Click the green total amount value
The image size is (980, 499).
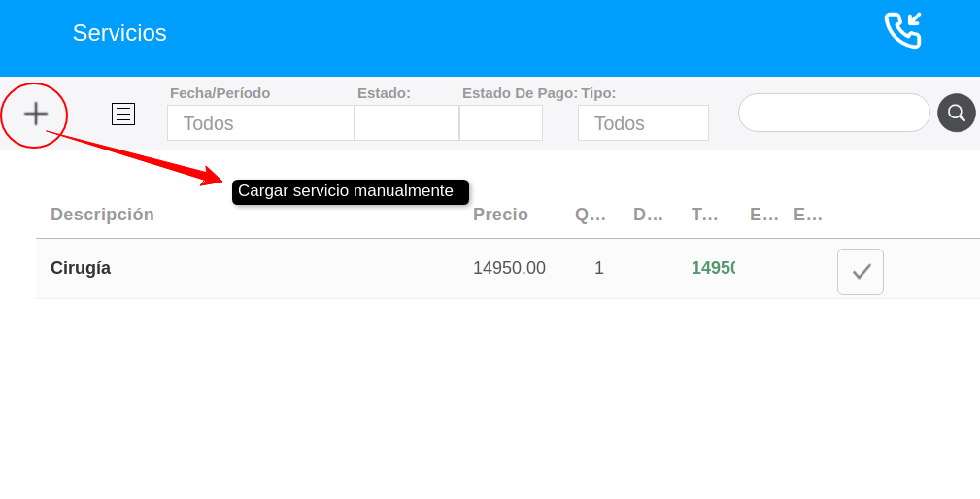pyautogui.click(x=712, y=268)
